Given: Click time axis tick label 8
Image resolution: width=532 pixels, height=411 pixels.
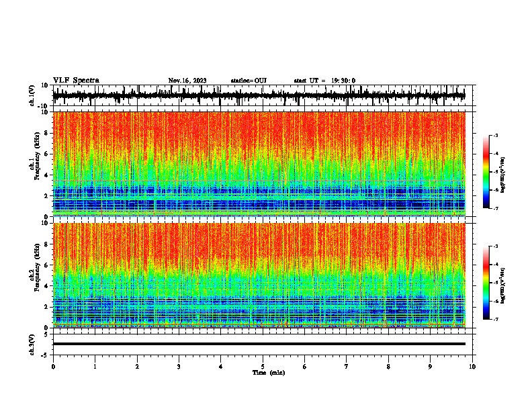Looking at the screenshot, I should [x=388, y=367].
